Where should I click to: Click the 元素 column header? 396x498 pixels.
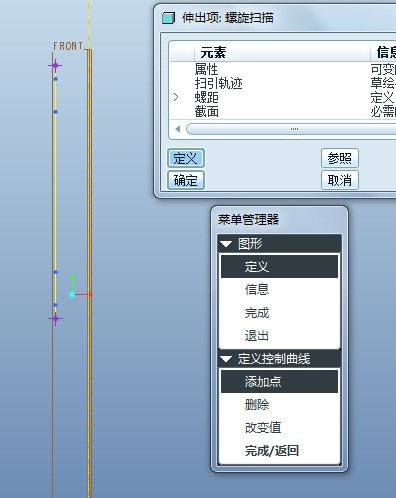click(x=282, y=52)
